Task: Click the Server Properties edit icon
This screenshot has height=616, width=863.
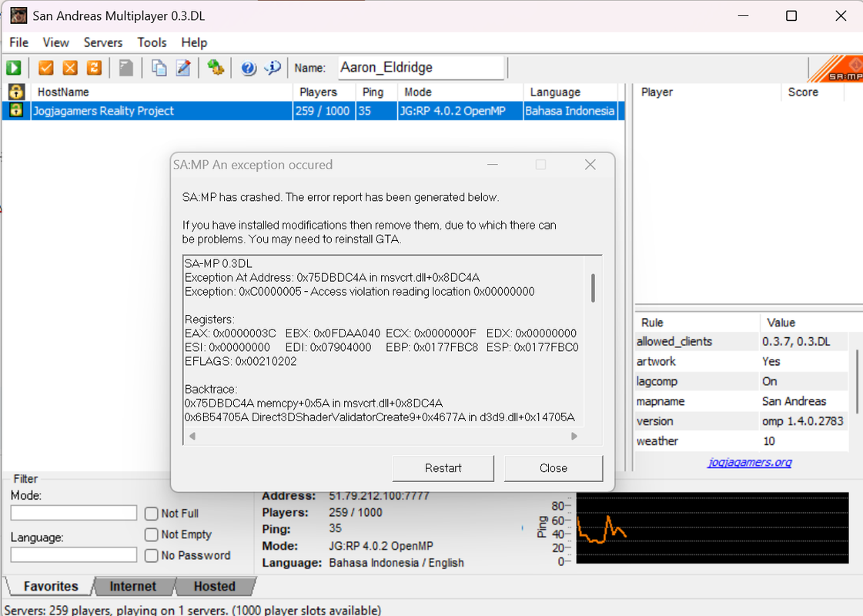Action: tap(183, 68)
